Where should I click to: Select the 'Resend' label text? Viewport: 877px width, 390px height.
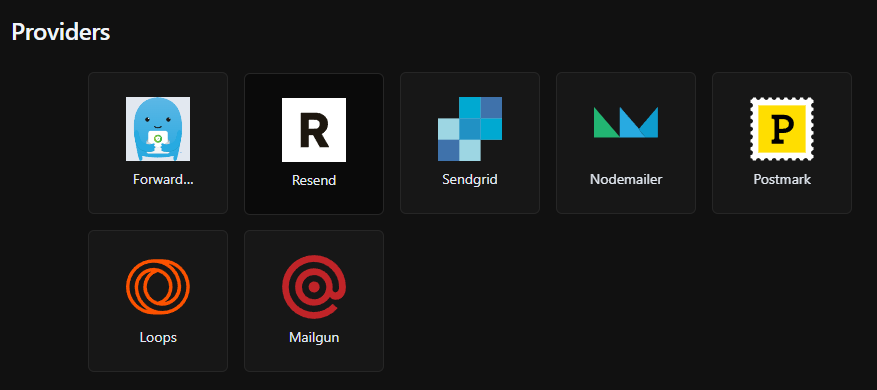point(314,180)
